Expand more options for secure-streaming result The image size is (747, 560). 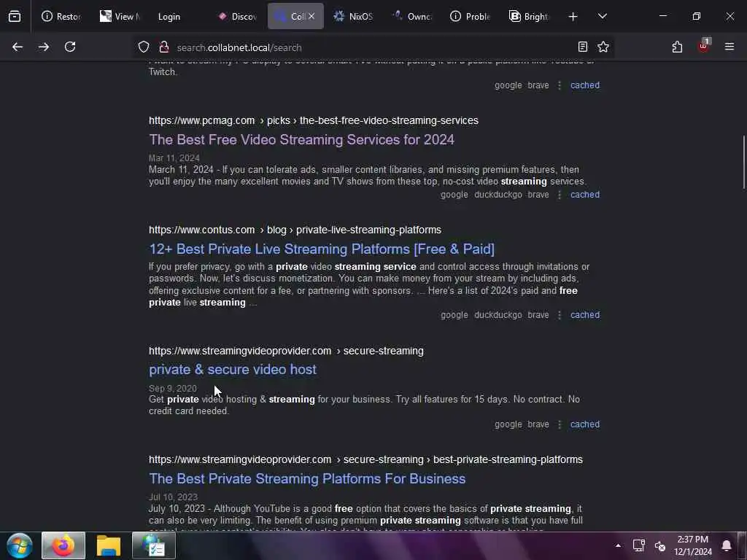[x=560, y=424]
